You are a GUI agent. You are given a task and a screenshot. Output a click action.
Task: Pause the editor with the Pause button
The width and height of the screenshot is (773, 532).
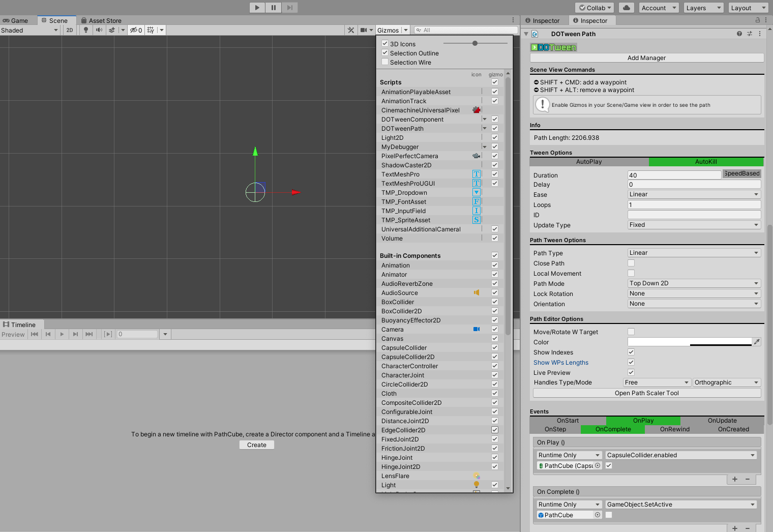click(274, 8)
